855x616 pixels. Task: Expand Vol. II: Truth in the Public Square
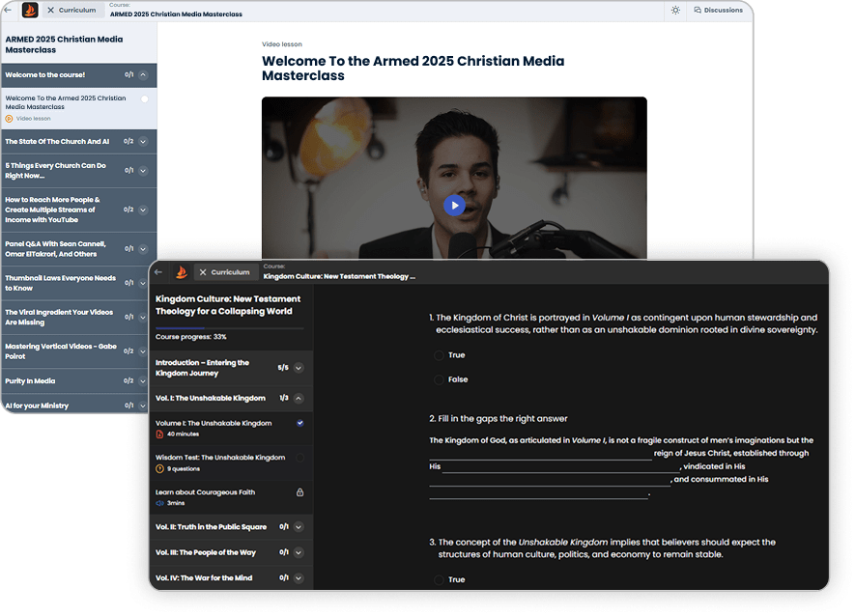[298, 526]
